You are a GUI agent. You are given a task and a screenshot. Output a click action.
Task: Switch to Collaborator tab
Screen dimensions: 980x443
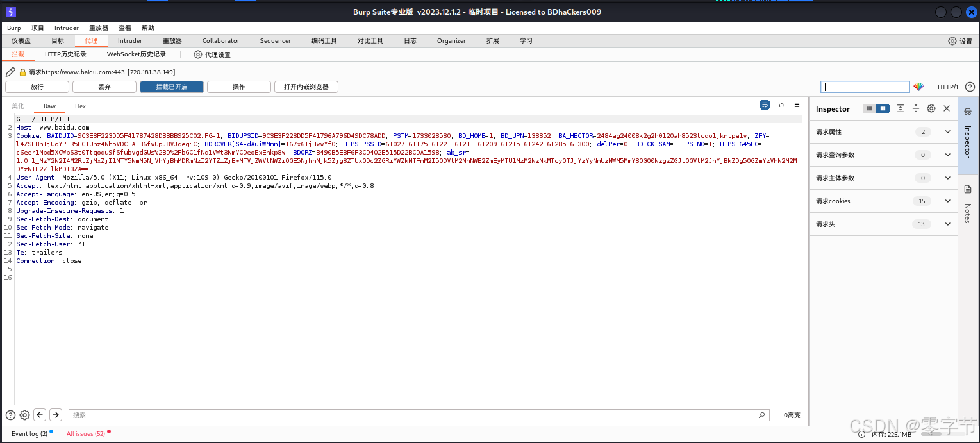pos(221,41)
